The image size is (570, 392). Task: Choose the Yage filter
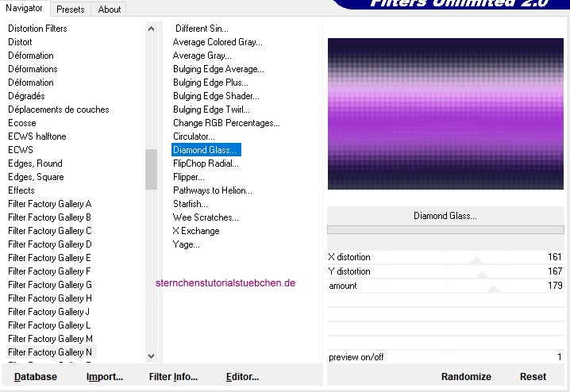click(x=186, y=244)
